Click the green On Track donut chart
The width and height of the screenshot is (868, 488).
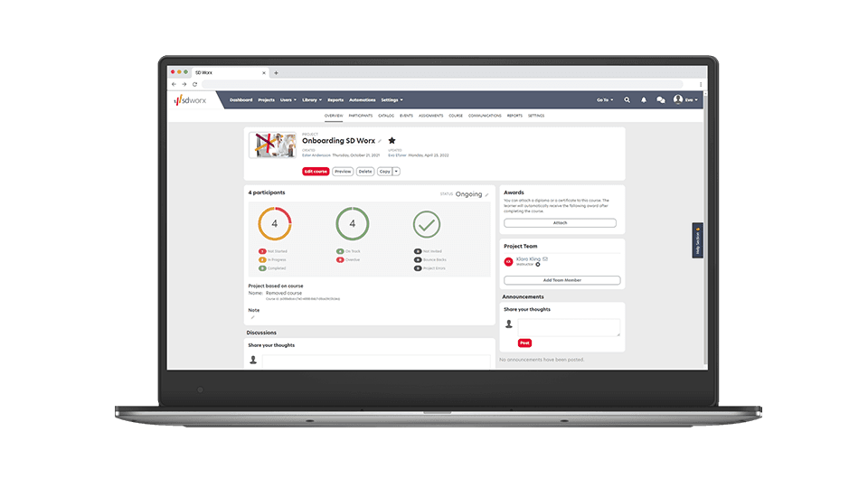point(352,223)
